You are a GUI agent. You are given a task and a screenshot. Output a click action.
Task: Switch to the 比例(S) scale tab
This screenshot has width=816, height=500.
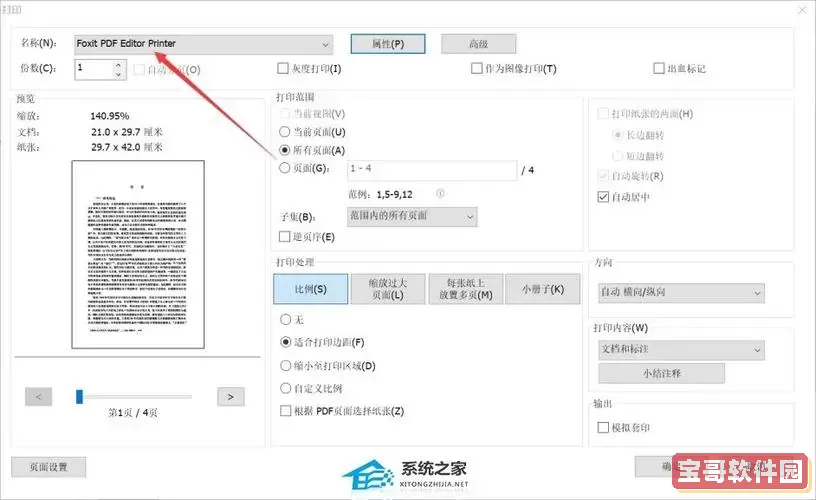311,289
